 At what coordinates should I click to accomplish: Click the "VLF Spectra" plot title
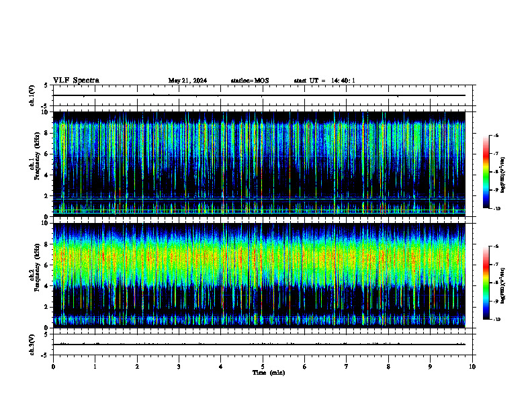pos(76,81)
